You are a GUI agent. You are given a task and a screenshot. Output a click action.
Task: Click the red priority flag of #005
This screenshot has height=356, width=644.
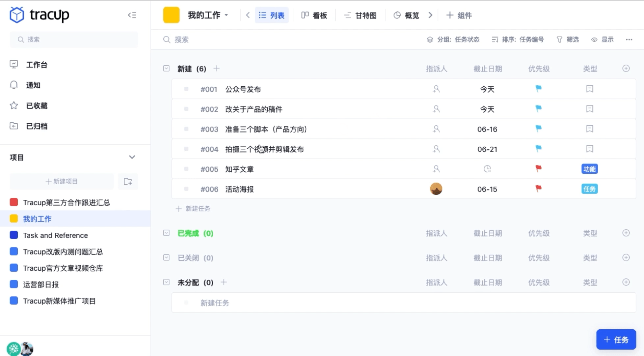pos(539,169)
